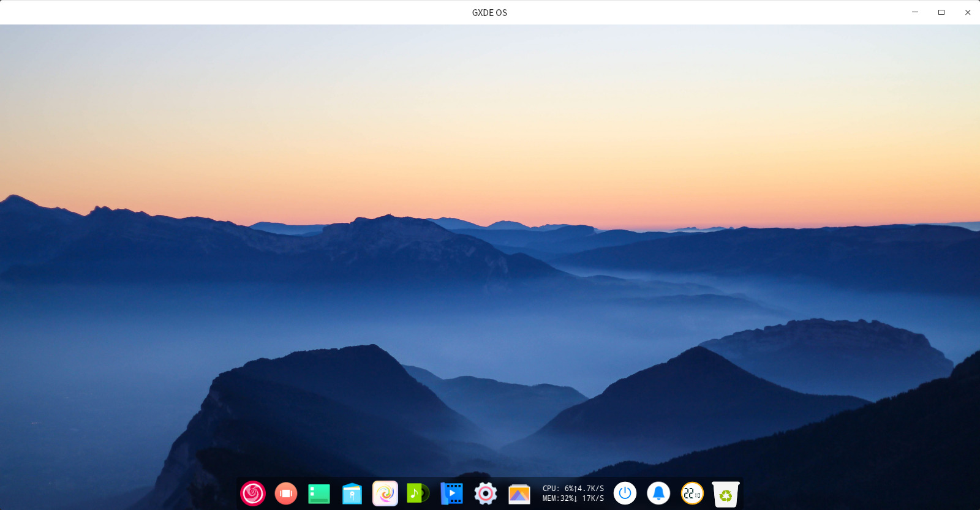Open the gear-shaped control center settings
Screen dimensions: 980x510
(485, 493)
